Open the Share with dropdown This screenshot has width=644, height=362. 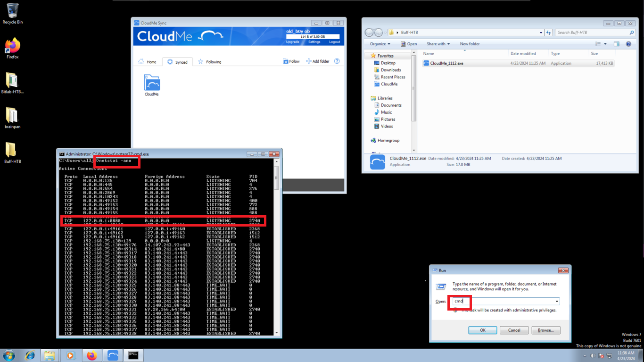coord(438,44)
